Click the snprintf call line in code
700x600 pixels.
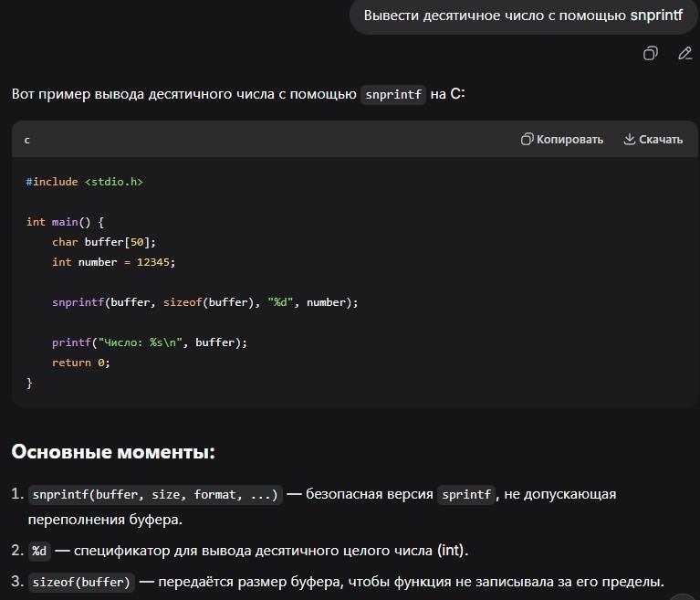click(205, 302)
